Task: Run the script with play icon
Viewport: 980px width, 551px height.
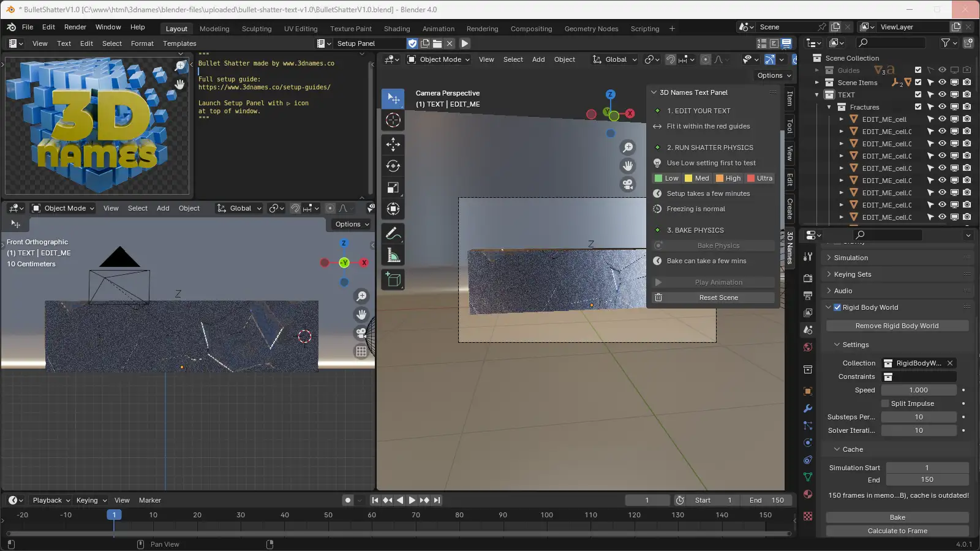Action: 464,43
